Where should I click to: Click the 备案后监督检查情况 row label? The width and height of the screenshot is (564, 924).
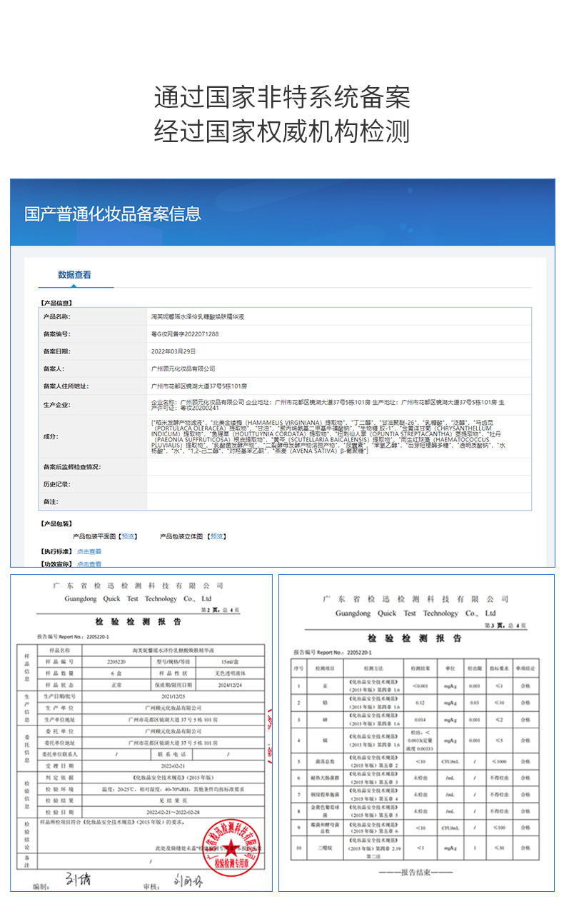click(71, 467)
